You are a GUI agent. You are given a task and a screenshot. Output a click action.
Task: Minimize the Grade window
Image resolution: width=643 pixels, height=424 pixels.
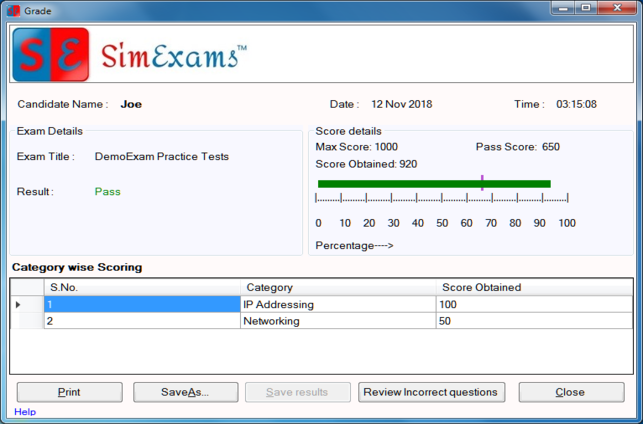click(x=563, y=8)
